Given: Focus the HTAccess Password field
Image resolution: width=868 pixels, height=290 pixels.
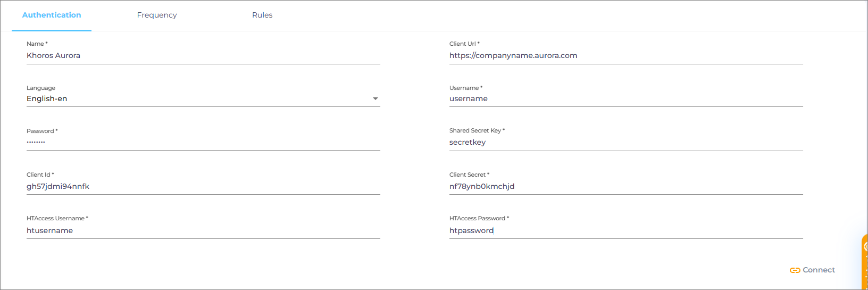Looking at the screenshot, I should (x=626, y=231).
